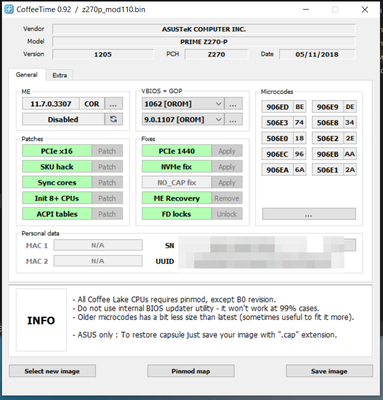Click the Save image button
The width and height of the screenshot is (383, 400).
pos(329,371)
